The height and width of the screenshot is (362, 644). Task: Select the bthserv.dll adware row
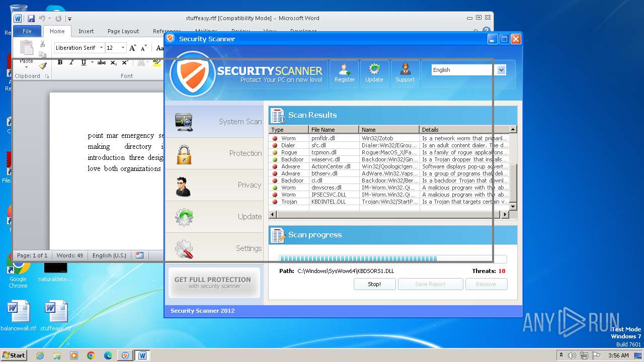coord(389,173)
